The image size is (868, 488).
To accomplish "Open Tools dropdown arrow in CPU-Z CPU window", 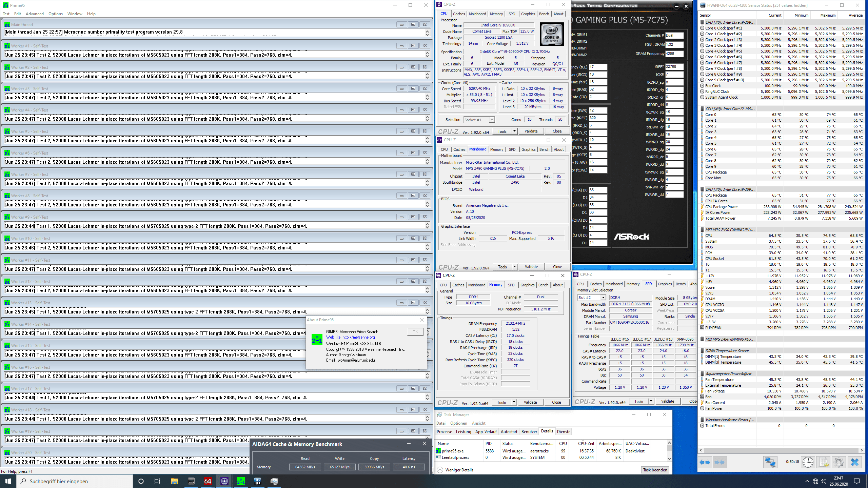I will 514,131.
